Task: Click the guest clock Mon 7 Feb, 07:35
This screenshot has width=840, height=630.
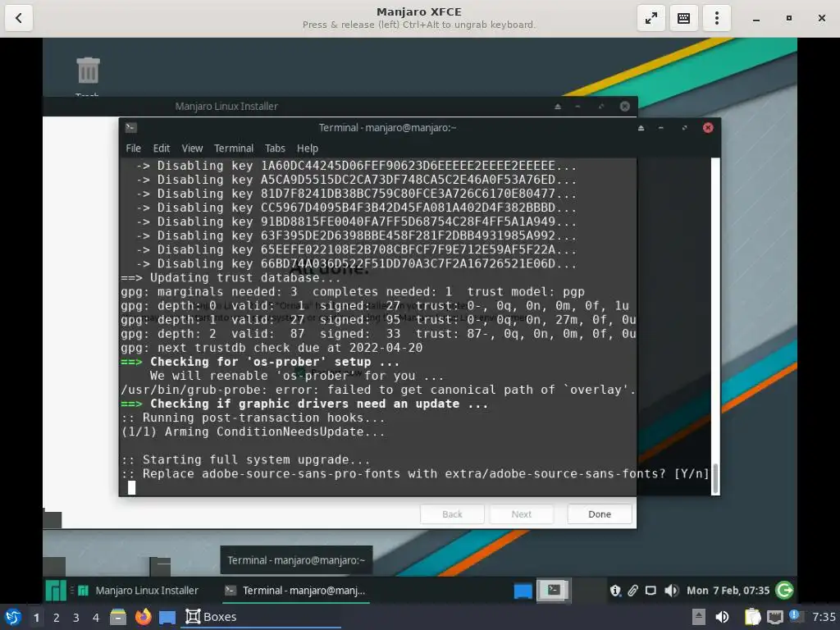Action: coord(728,591)
